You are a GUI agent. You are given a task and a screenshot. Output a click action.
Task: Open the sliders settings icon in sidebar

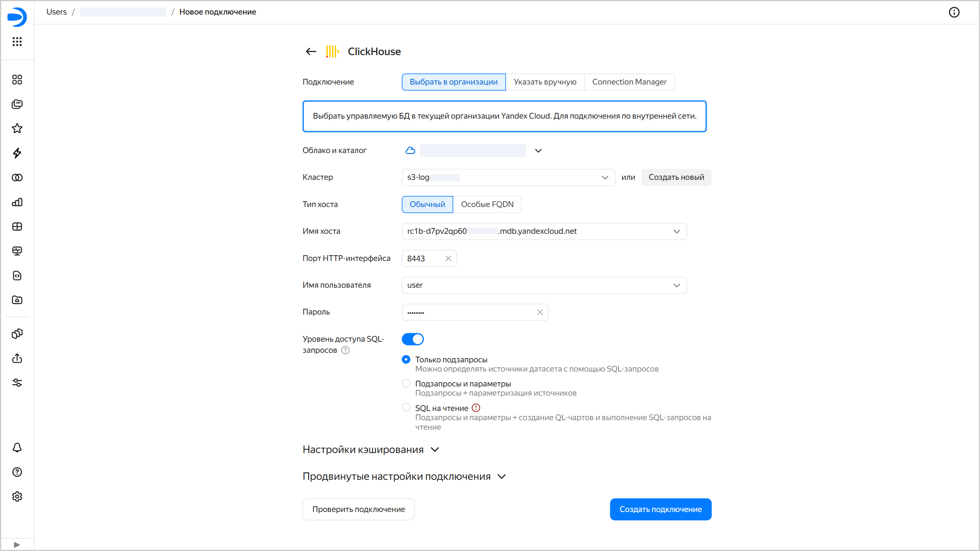tap(17, 383)
